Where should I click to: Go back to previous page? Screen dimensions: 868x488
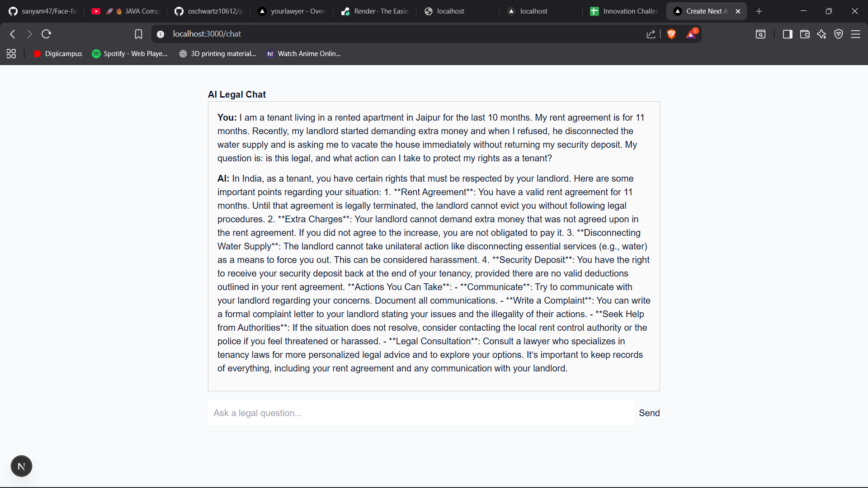[x=13, y=34]
